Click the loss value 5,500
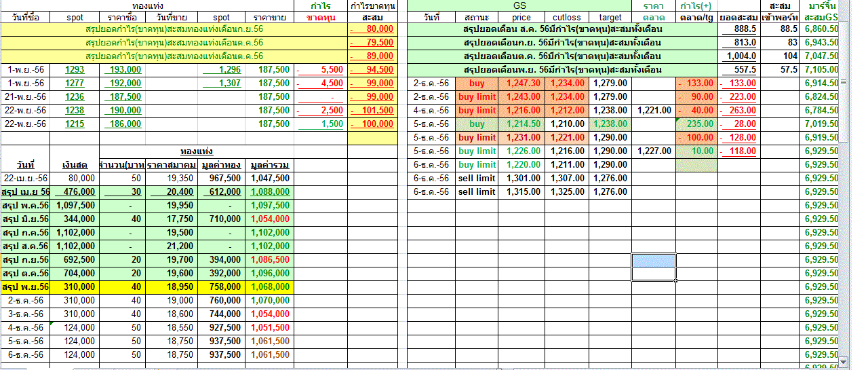 [x=321, y=70]
